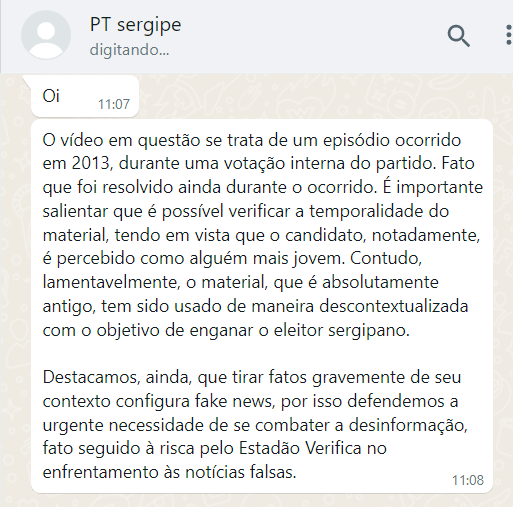The image size is (513, 507).
Task: Open the PT sergipe profile avatar
Action: (x=46, y=35)
